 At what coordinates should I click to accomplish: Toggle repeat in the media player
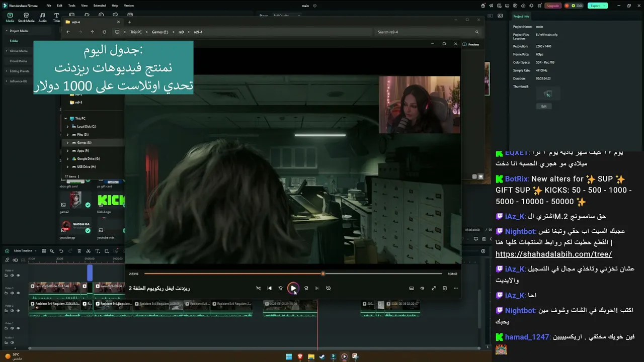pos(328,288)
